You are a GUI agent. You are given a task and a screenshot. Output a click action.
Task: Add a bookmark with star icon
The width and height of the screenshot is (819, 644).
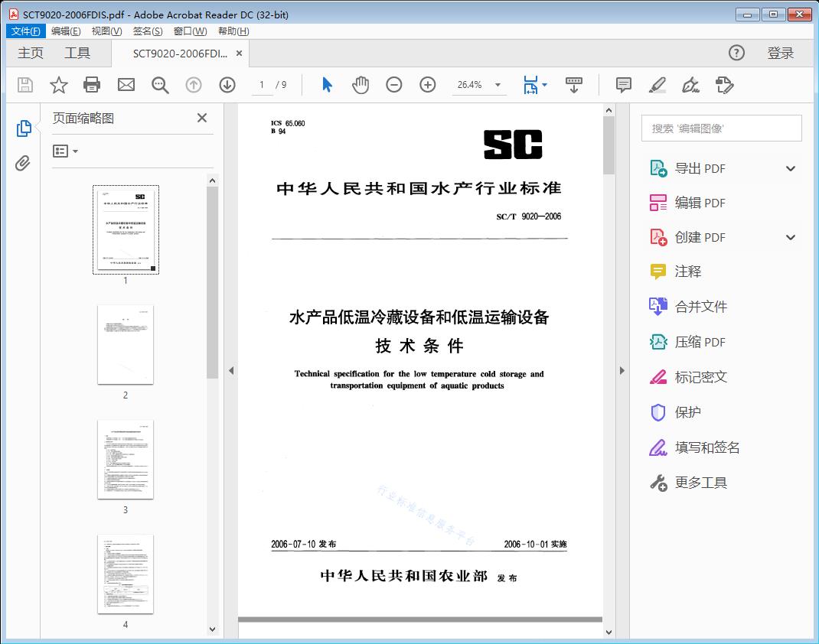(x=59, y=85)
